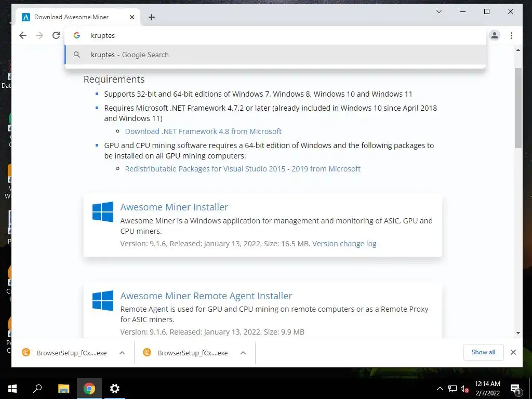Click the tab search chevron in title bar

(x=438, y=11)
